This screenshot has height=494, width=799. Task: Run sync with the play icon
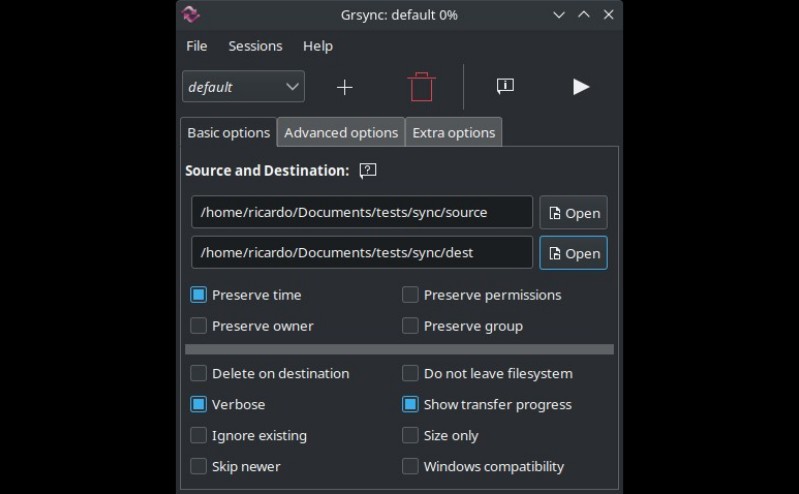pos(581,87)
